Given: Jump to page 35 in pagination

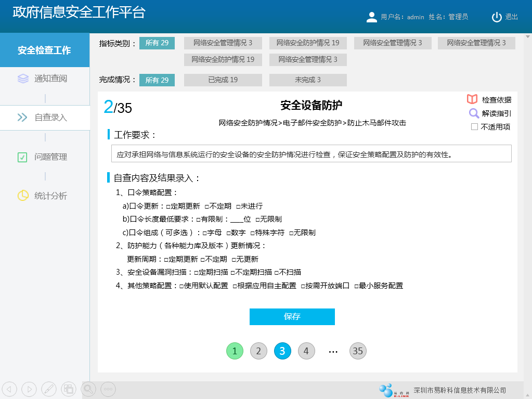Looking at the screenshot, I should point(358,351).
